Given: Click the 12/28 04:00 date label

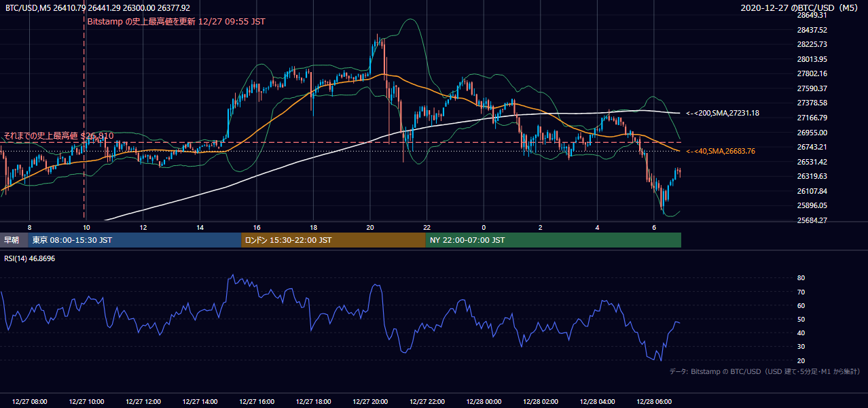Looking at the screenshot, I should pyautogui.click(x=597, y=402).
